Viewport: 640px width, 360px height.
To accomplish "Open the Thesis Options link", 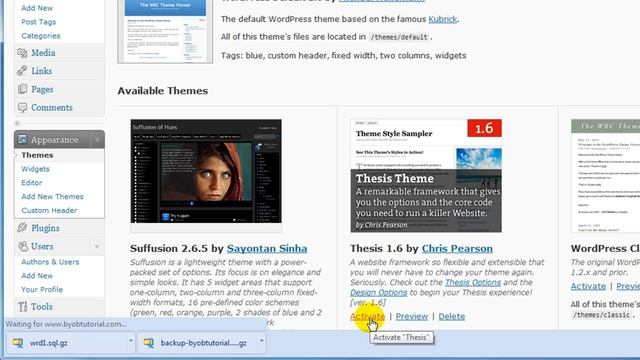I will [473, 282].
